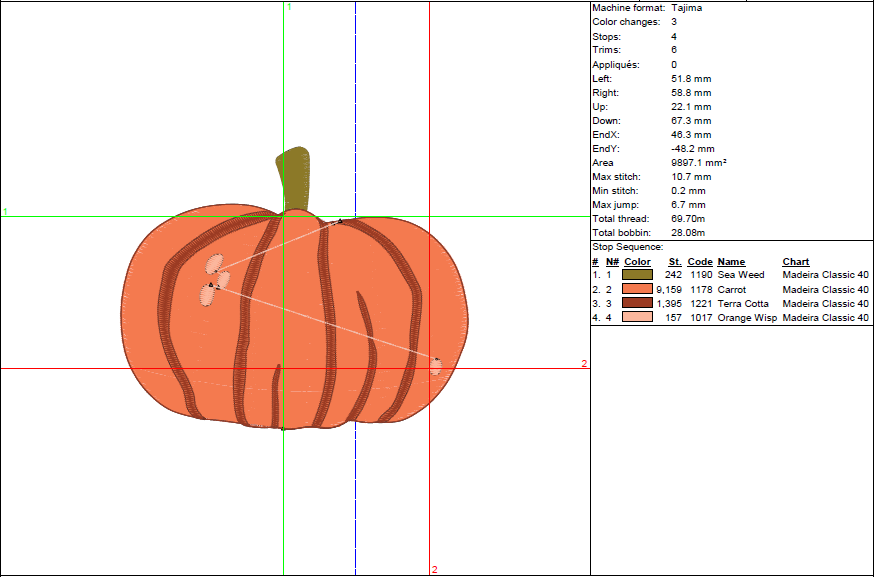Viewport: 874px width, 577px height.
Task: Click the Stop Sequence label
Action: pos(627,246)
